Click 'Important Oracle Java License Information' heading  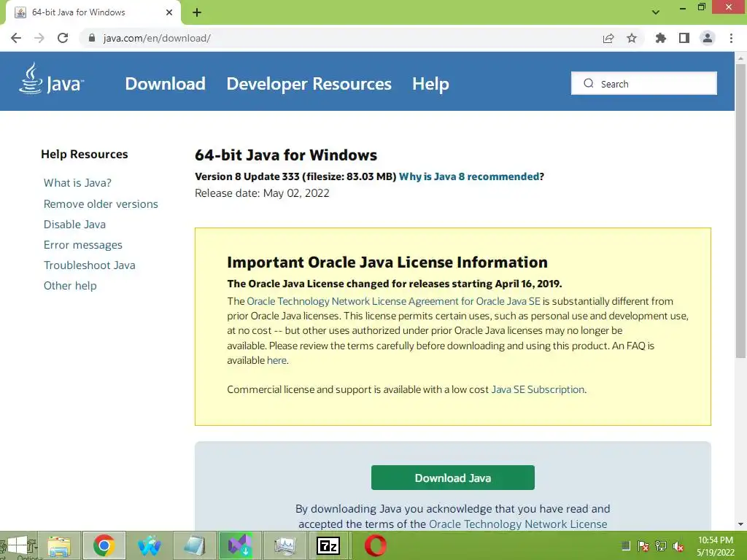pyautogui.click(x=387, y=262)
